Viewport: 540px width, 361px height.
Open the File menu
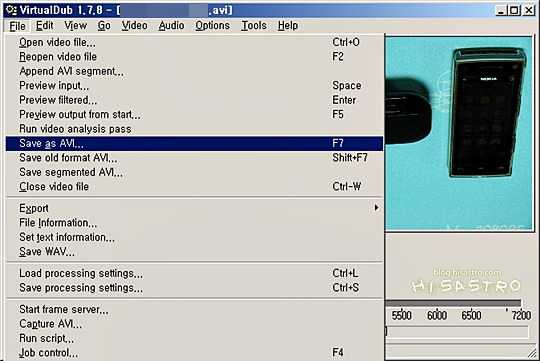[x=17, y=26]
